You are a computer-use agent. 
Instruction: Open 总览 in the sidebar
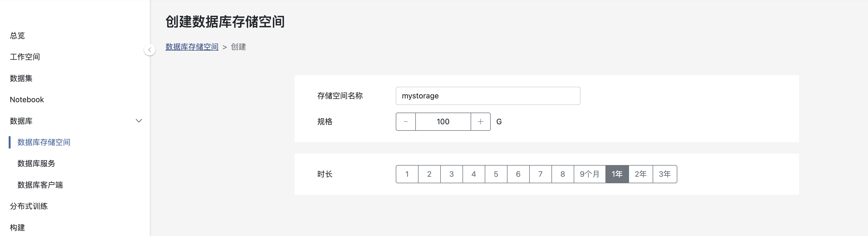18,35
